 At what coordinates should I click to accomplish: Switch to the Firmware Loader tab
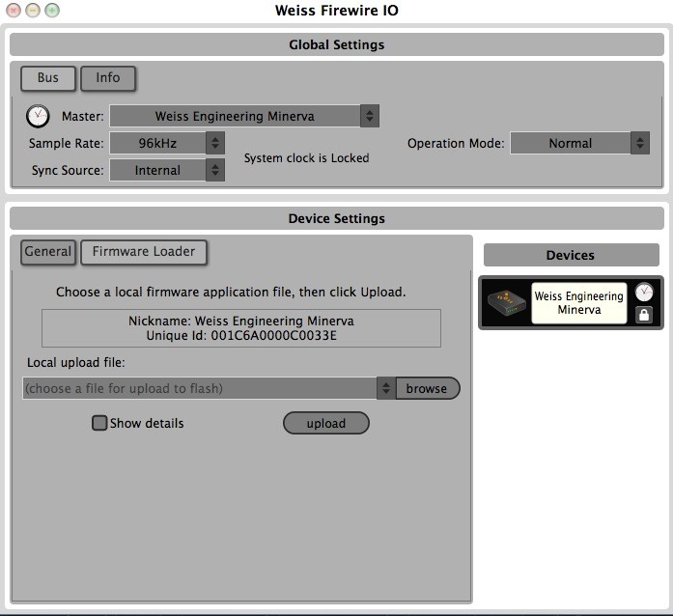144,252
